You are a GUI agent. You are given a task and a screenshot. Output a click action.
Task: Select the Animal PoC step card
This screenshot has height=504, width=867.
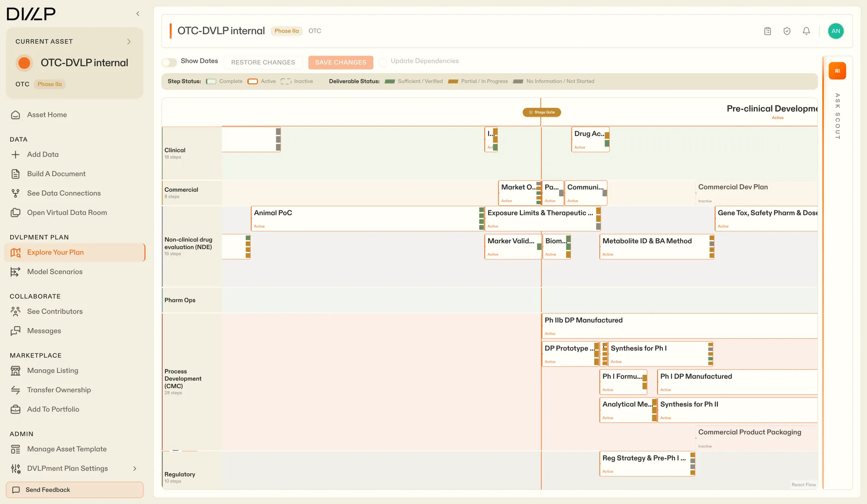[x=367, y=219]
